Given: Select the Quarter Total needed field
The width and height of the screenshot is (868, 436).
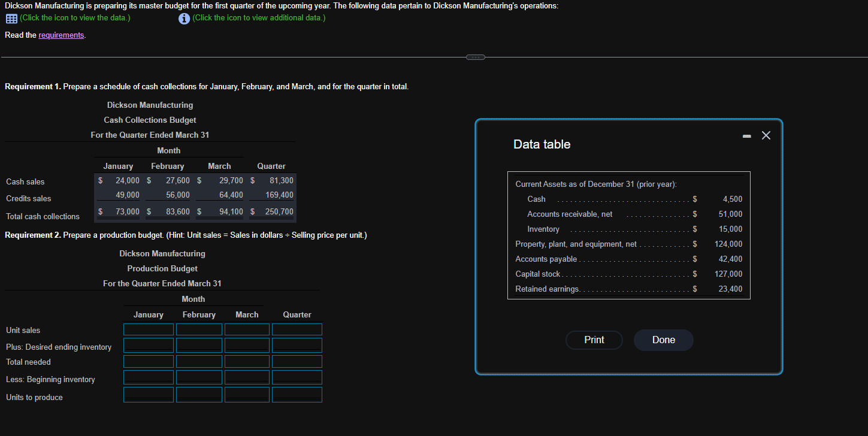Looking at the screenshot, I should click(297, 361).
